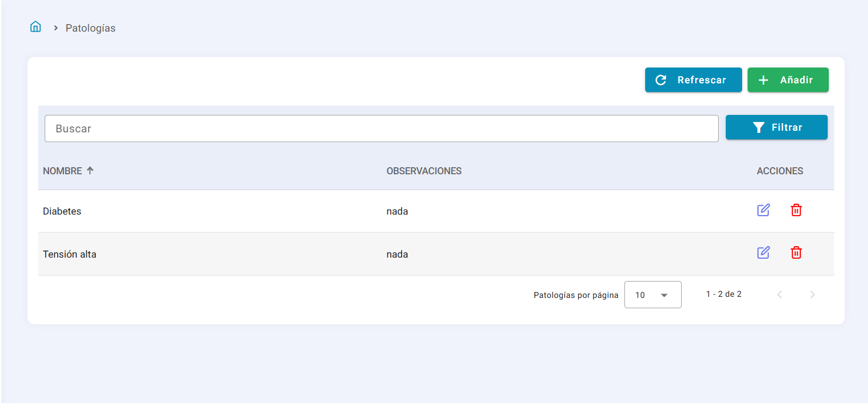
Task: Edit the Tensión alta entry
Action: [x=763, y=253]
